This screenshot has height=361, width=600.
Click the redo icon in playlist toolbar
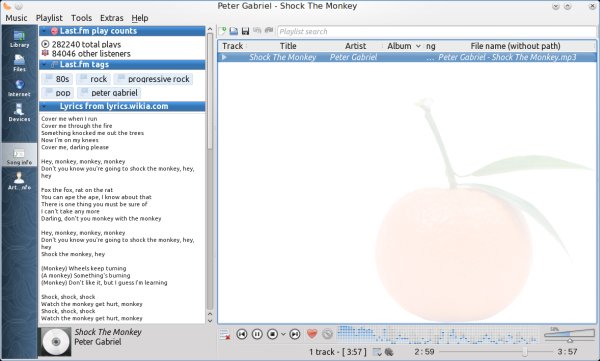click(x=269, y=31)
